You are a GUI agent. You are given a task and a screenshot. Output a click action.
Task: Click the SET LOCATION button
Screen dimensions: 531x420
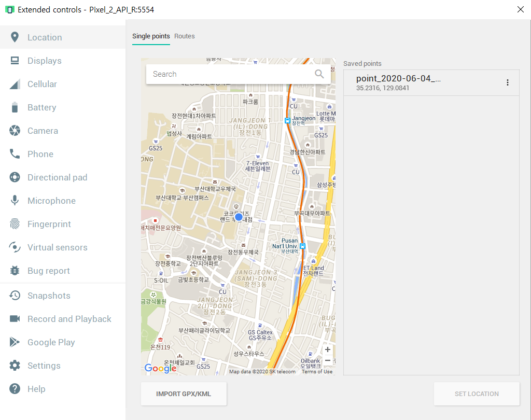point(477,394)
